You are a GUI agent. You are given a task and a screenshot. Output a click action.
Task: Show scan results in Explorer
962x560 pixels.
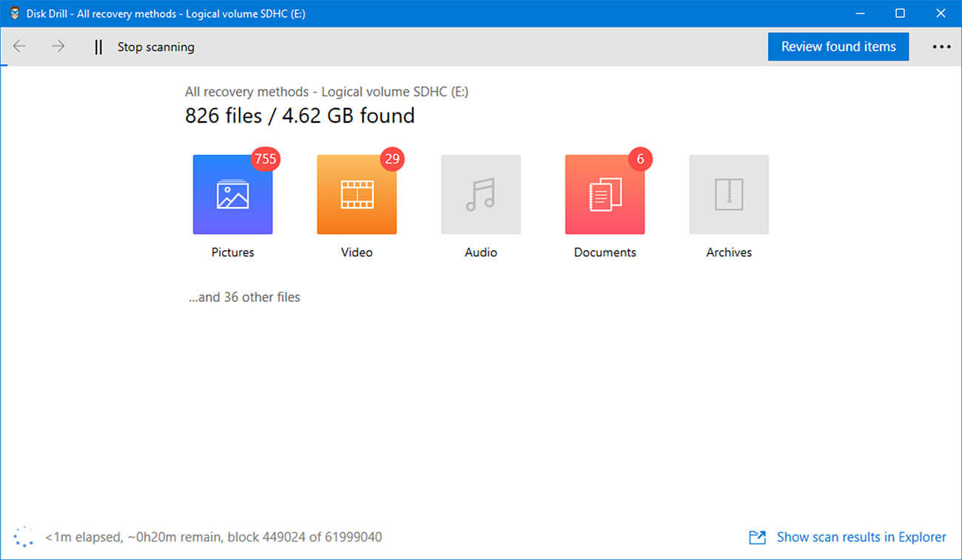click(861, 537)
